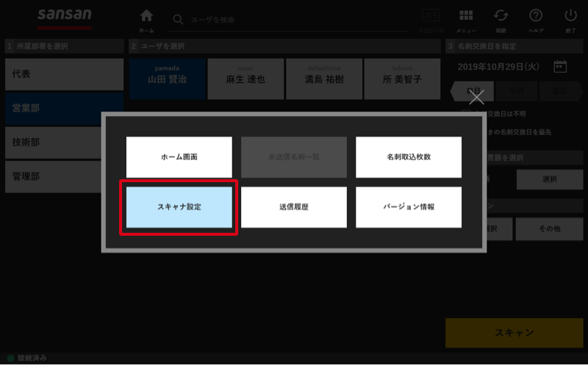Select user 所 美智子

point(402,79)
